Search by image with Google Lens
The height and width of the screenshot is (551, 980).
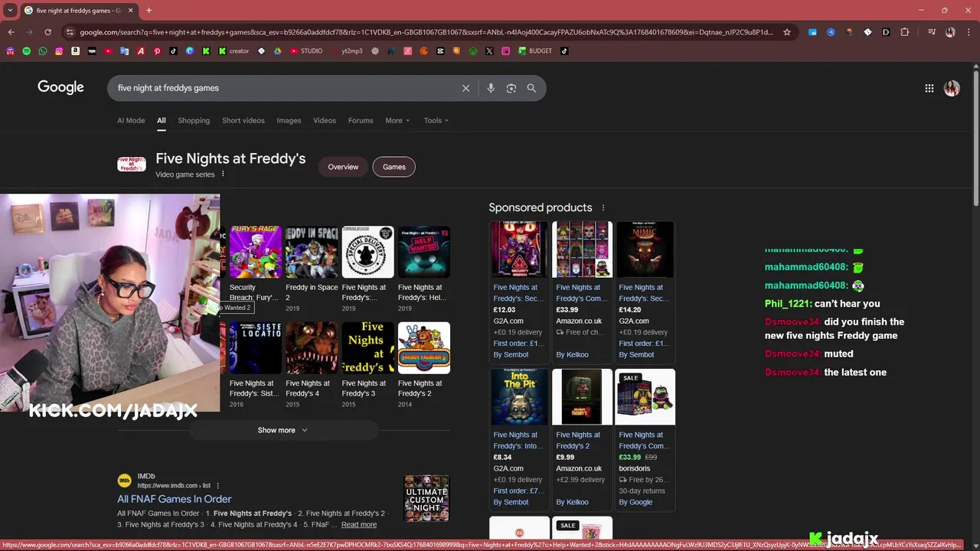(511, 88)
